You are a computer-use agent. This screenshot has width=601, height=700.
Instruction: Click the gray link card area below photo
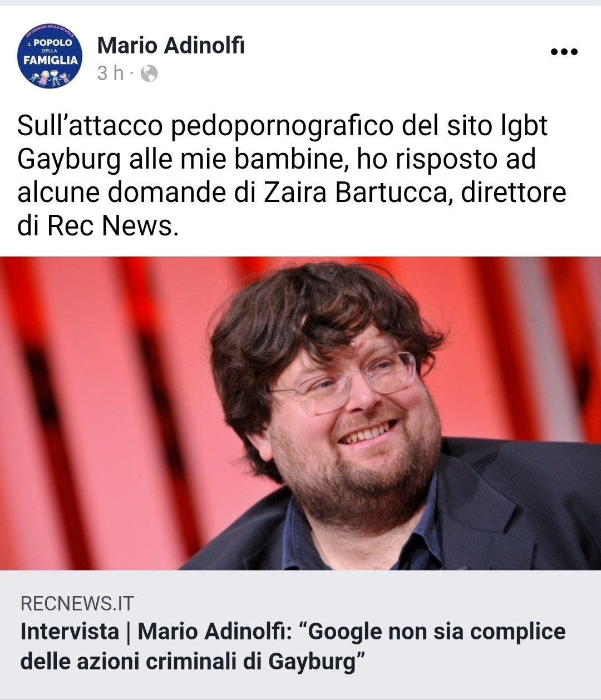coord(300,634)
